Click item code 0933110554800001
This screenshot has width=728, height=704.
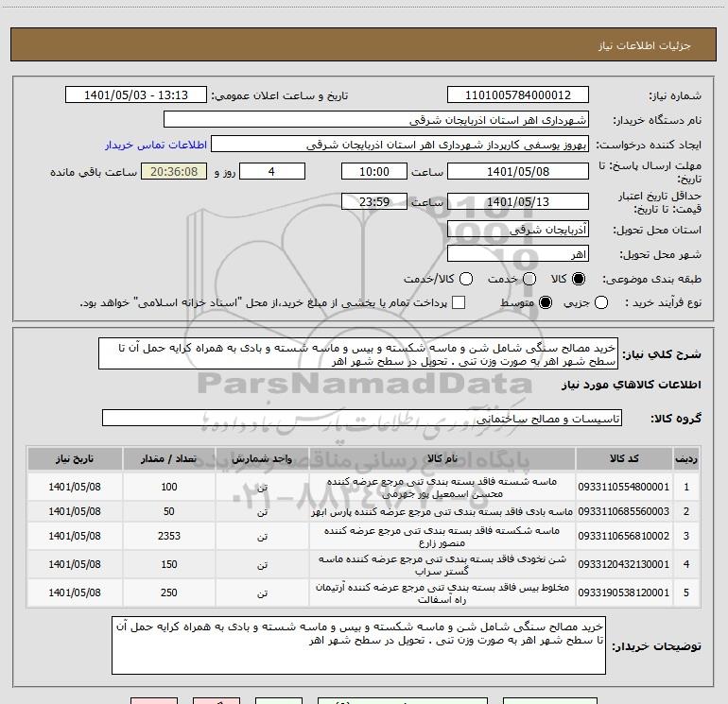[624, 487]
